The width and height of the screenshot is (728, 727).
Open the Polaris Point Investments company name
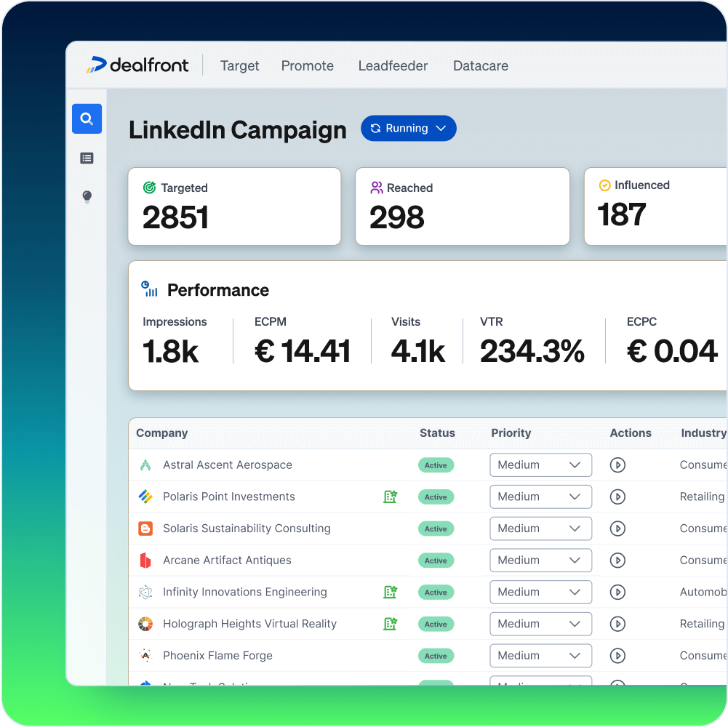pos(229,497)
